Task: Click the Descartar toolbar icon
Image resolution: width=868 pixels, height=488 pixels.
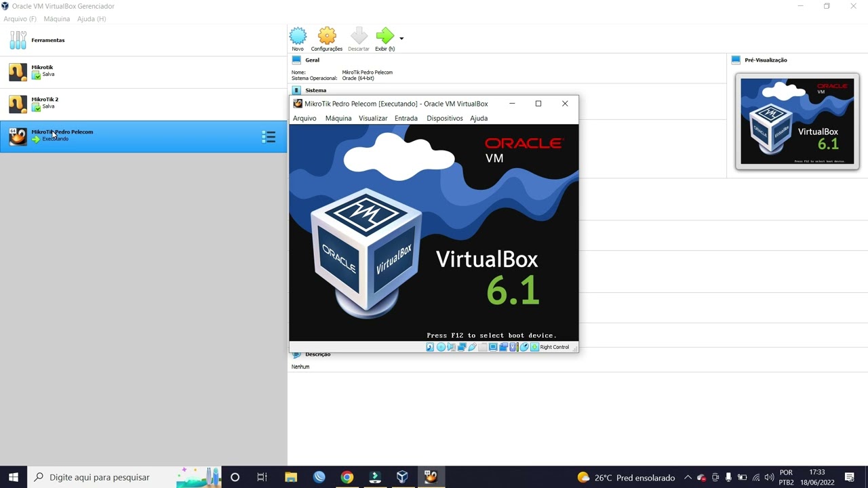Action: tap(359, 36)
